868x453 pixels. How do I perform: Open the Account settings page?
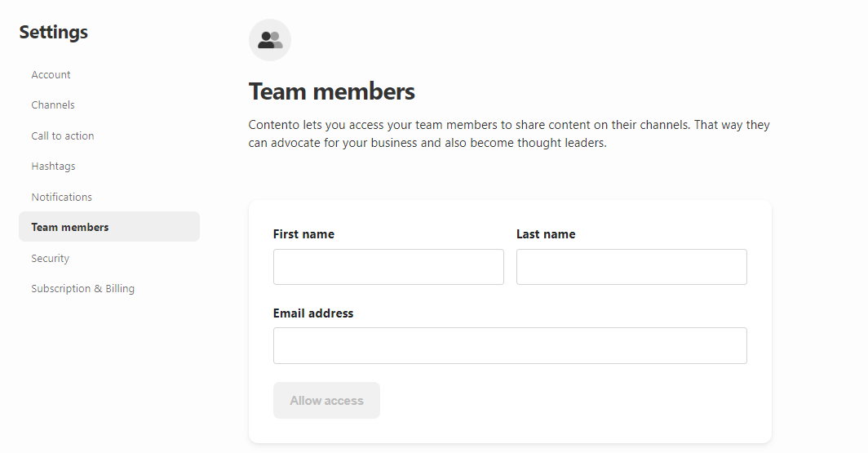[x=51, y=75]
